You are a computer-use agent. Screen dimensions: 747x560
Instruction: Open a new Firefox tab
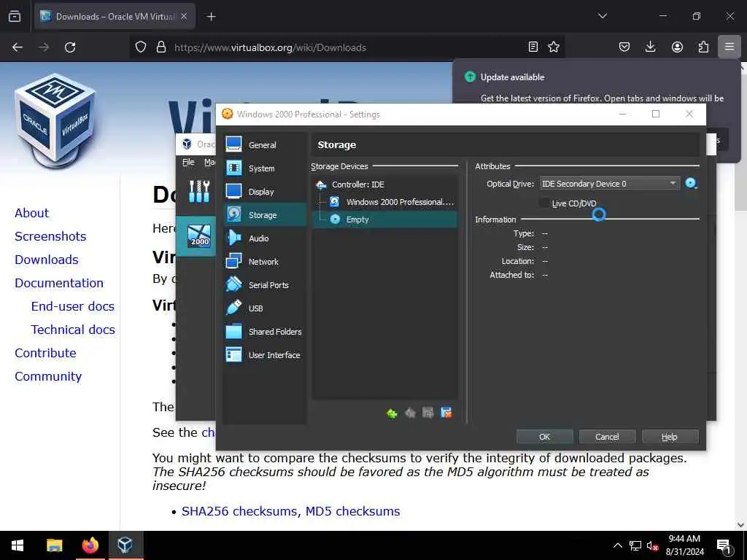click(211, 17)
